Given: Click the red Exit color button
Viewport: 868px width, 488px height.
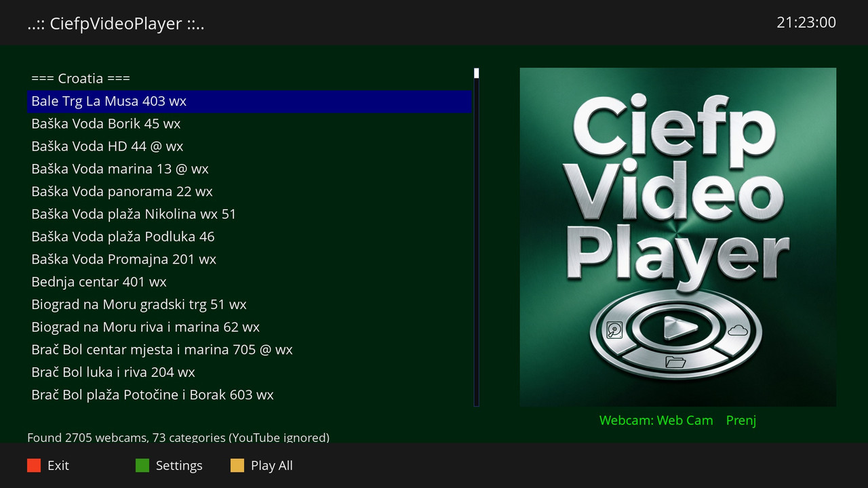Looking at the screenshot, I should pos(34,466).
